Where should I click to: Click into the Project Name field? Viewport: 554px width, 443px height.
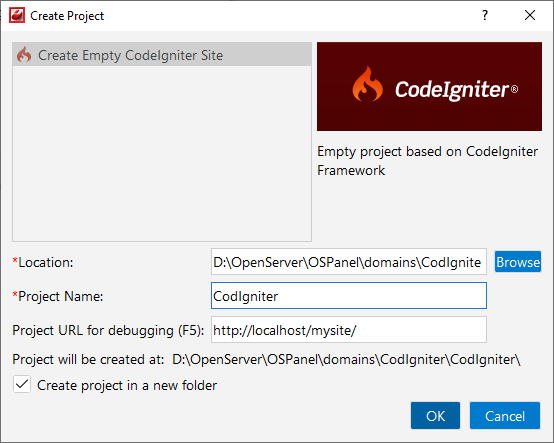click(349, 296)
